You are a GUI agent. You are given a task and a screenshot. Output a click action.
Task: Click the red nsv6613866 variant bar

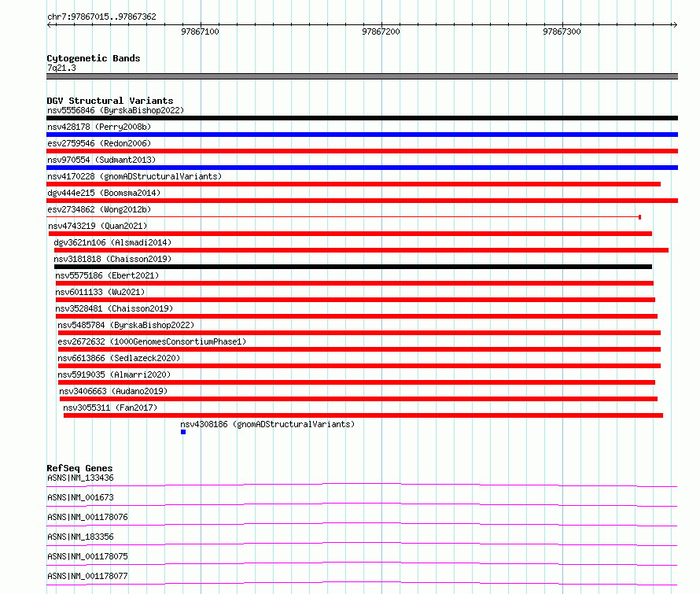[x=359, y=366]
